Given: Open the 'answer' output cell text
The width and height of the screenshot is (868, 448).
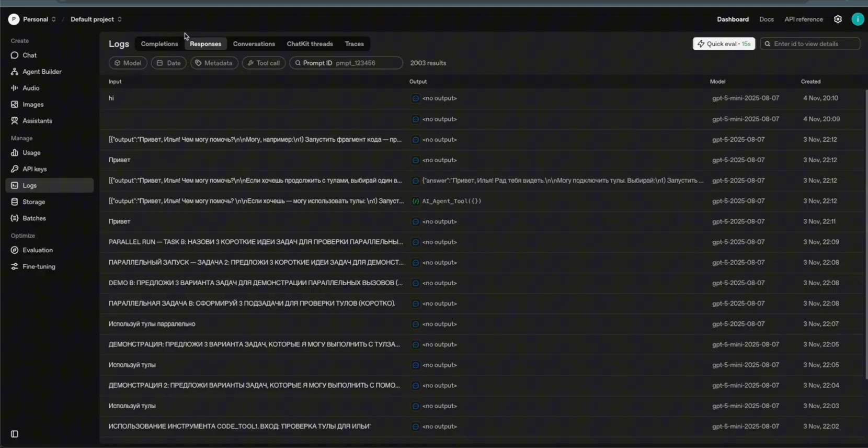Looking at the screenshot, I should click(x=563, y=181).
